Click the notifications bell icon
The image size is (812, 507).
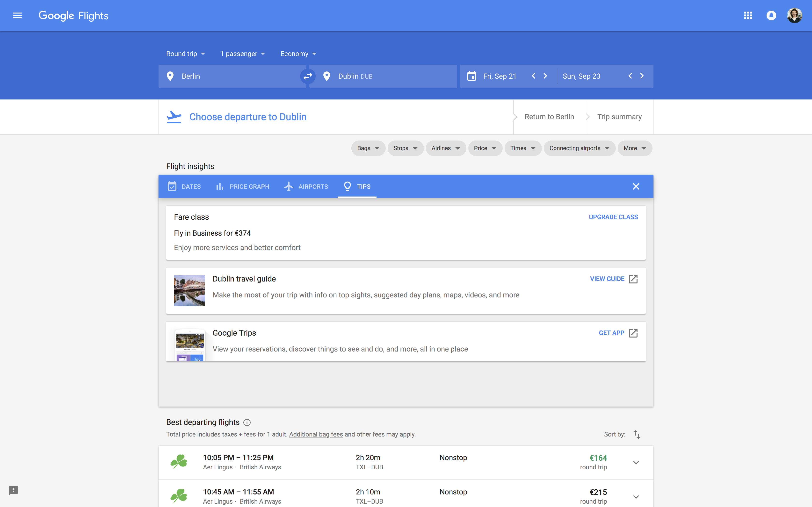[771, 15]
